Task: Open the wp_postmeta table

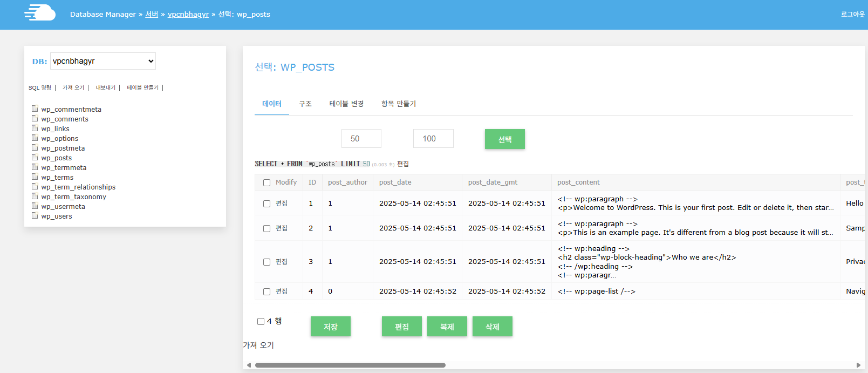Action: (x=63, y=148)
